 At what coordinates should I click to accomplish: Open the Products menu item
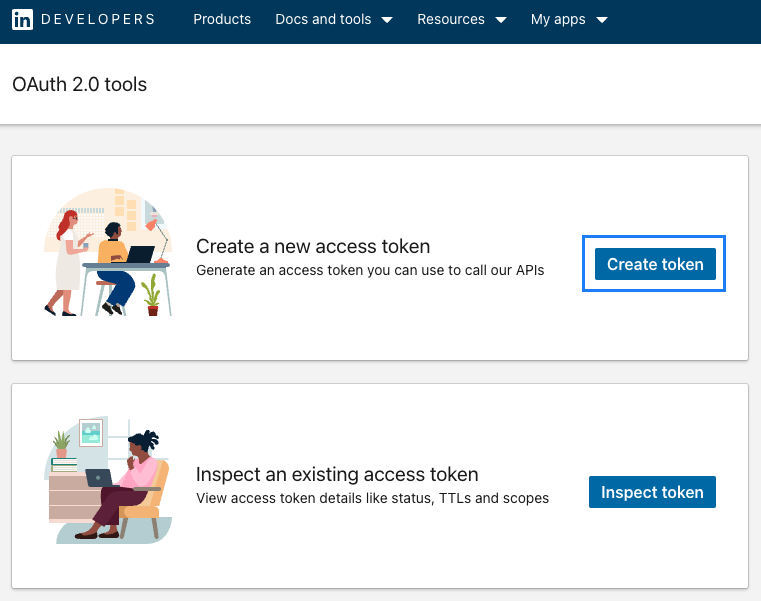tap(222, 19)
